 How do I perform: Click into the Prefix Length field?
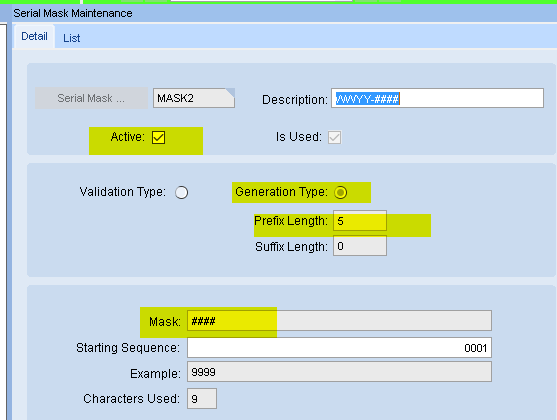[x=360, y=221]
